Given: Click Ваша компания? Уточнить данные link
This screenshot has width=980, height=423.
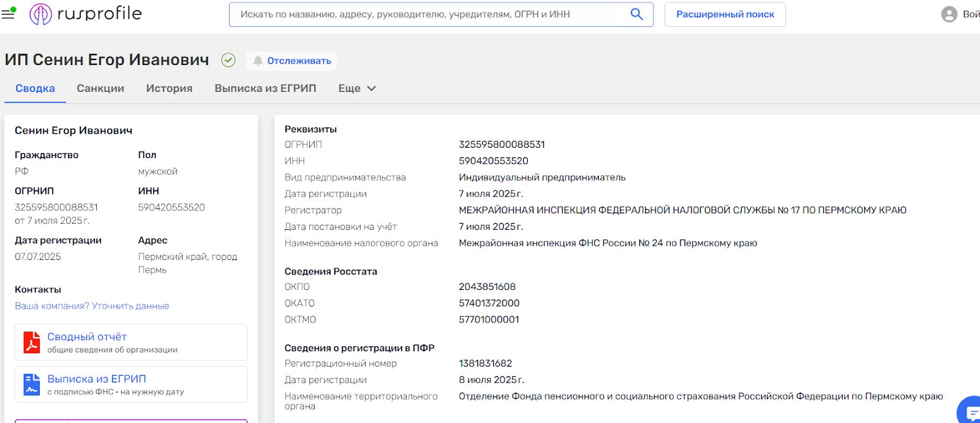Looking at the screenshot, I should [92, 306].
